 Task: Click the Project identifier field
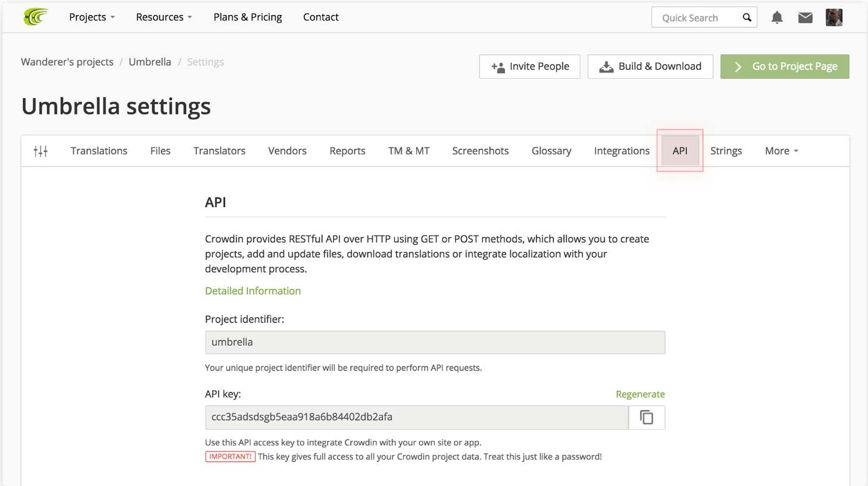coord(434,342)
